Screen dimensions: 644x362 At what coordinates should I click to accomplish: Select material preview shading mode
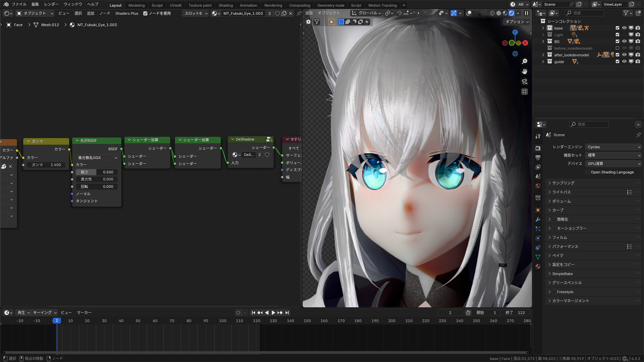click(505, 13)
